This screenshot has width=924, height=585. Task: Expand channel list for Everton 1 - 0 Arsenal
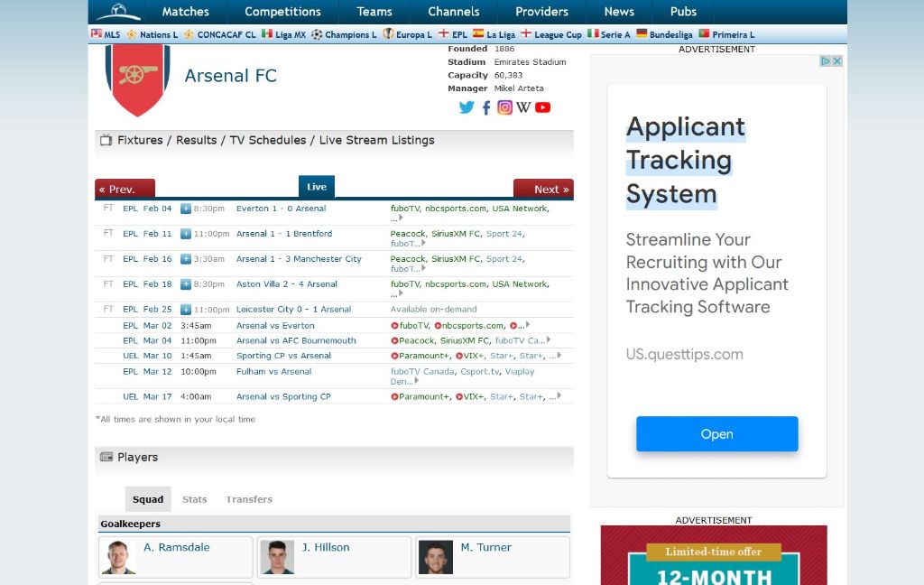[x=401, y=218]
